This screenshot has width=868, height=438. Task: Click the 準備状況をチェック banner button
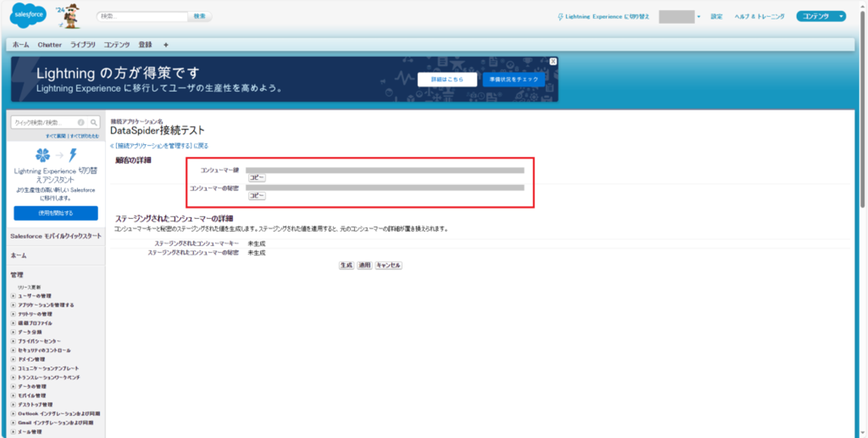(514, 80)
